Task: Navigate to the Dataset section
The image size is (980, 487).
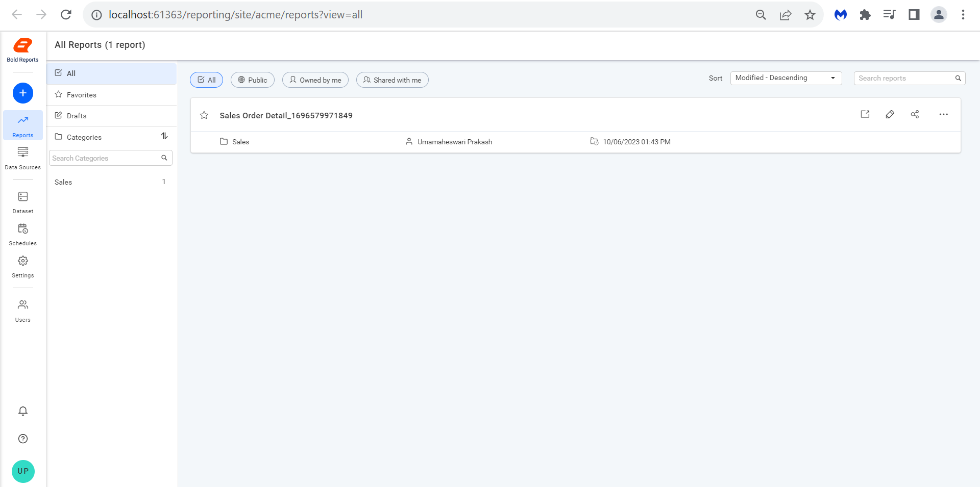Action: click(x=22, y=201)
